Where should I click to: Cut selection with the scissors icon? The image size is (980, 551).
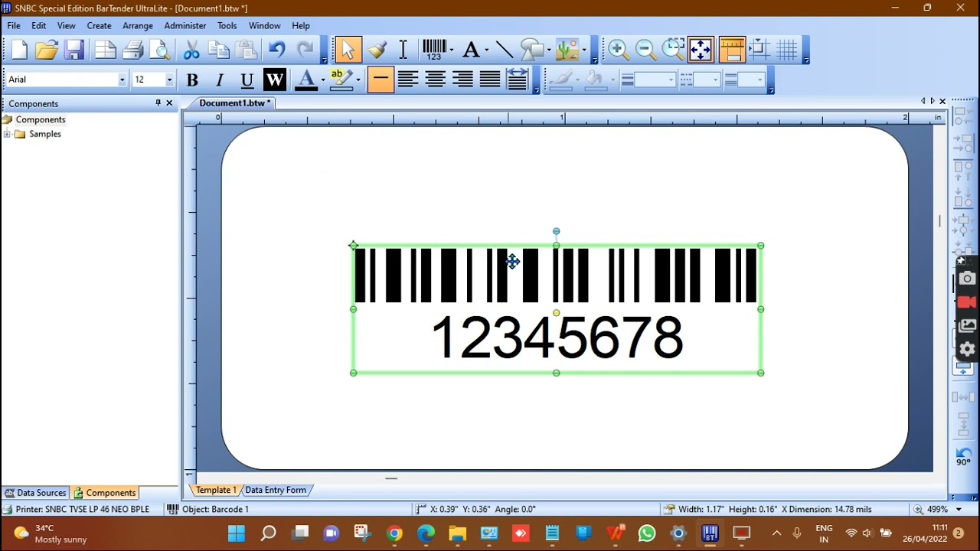(191, 51)
